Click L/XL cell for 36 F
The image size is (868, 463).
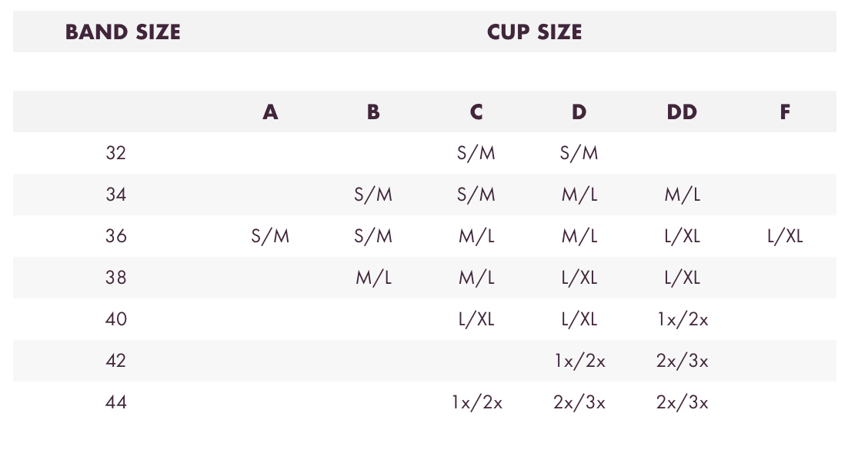coord(785,236)
